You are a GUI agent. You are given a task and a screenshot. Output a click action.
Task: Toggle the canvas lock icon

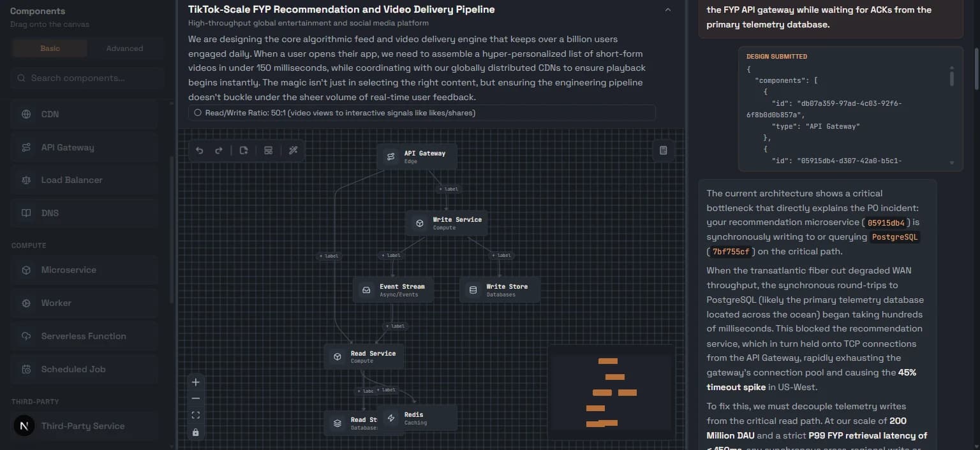coord(196,432)
